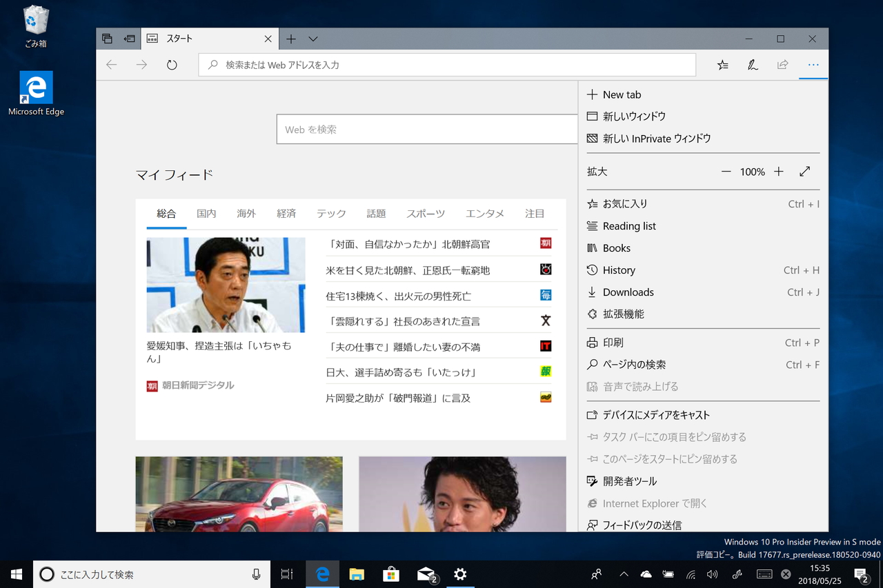
Task: Switch to the 国内 feed tab
Action: [206, 214]
